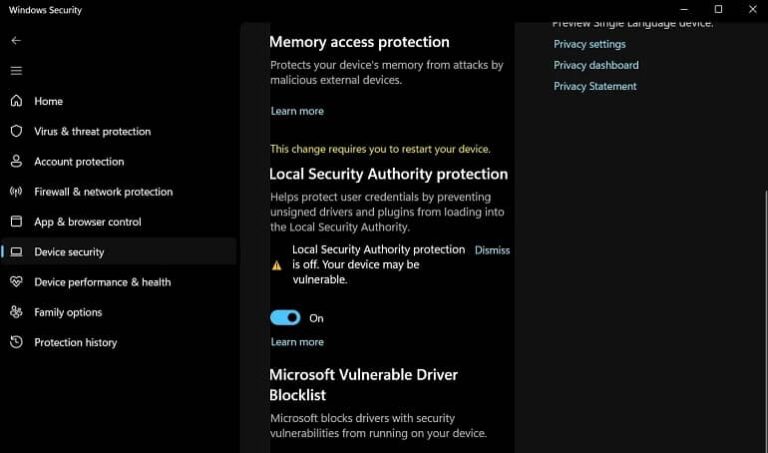Click the Device performance & health heart icon

point(16,282)
